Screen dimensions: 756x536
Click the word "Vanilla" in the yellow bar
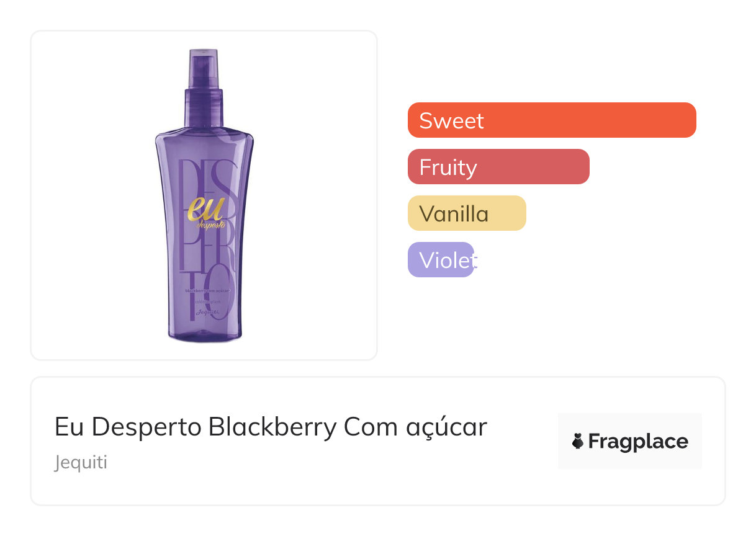[x=454, y=214]
